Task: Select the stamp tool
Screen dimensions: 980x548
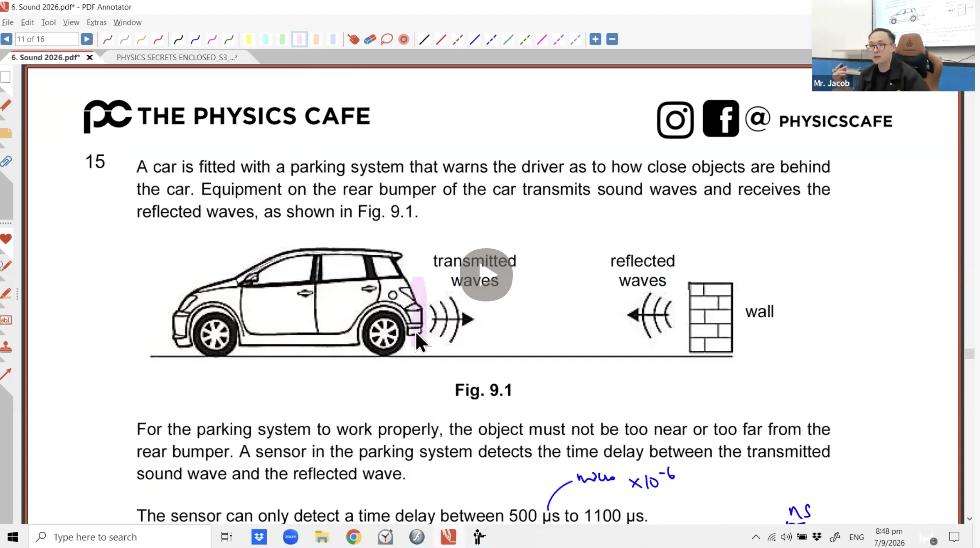Action: click(6, 347)
